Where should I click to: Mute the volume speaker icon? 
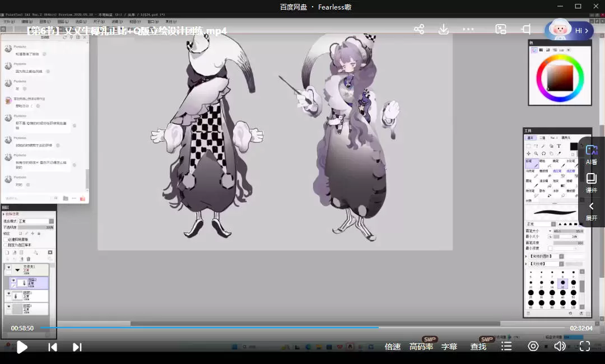(559, 347)
